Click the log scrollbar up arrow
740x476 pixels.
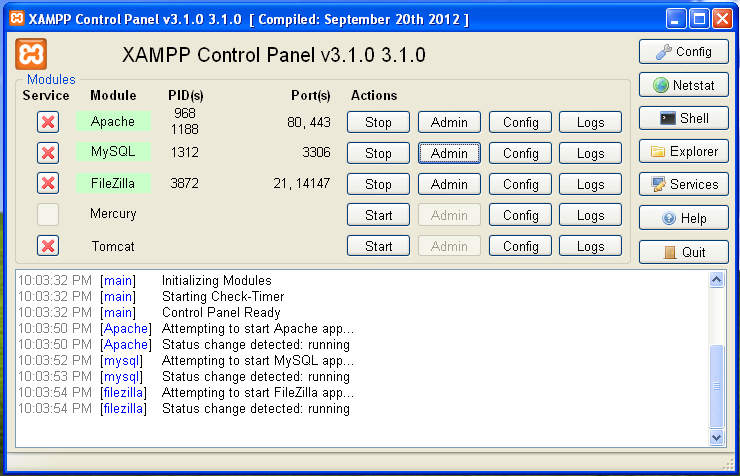click(x=716, y=280)
